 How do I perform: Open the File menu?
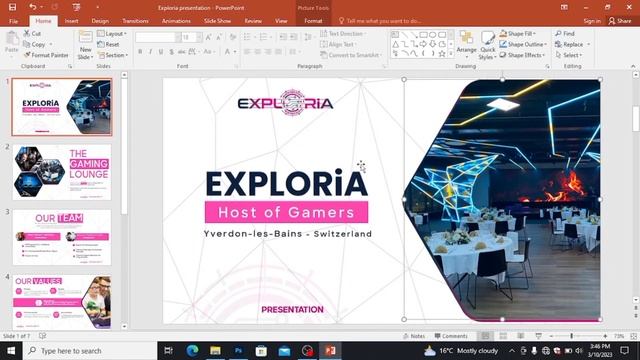[13, 21]
